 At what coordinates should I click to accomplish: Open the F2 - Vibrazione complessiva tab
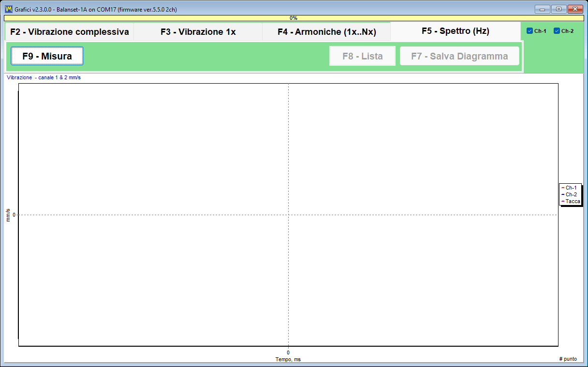69,32
